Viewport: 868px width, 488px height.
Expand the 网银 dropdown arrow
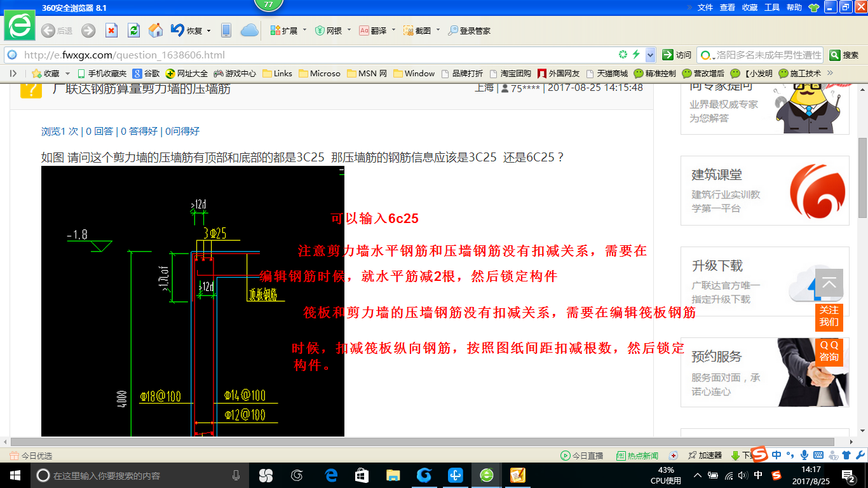(x=349, y=30)
